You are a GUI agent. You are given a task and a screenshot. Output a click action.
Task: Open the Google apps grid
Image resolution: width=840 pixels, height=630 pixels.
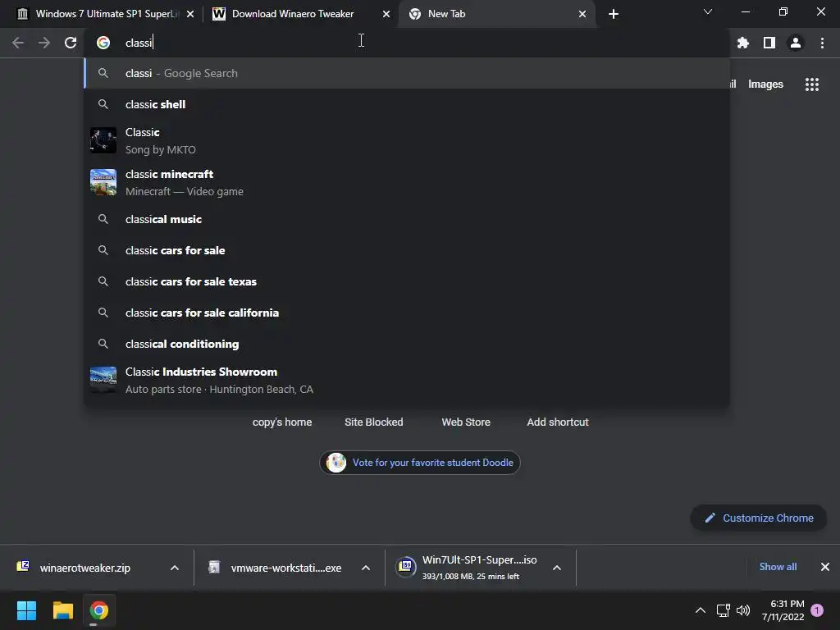(812, 84)
